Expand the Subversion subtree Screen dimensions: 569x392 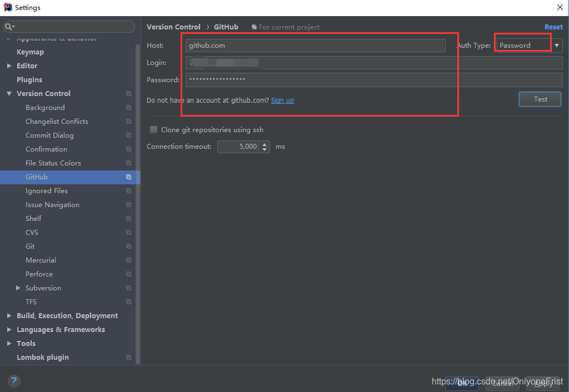point(18,288)
